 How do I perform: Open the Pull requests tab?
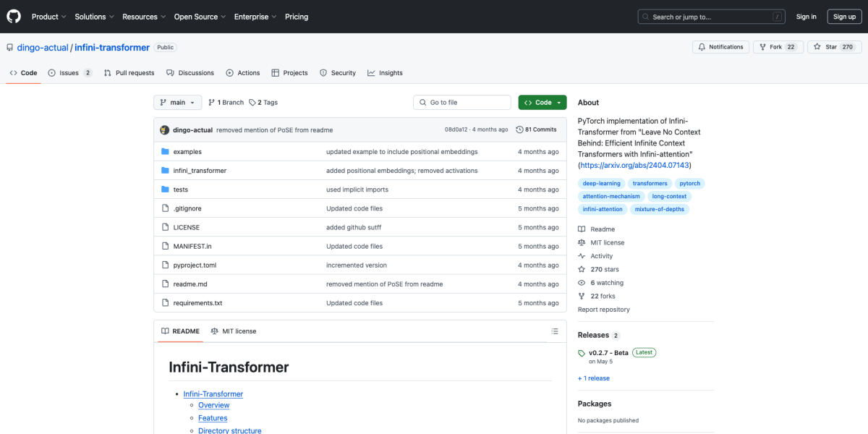tap(129, 73)
